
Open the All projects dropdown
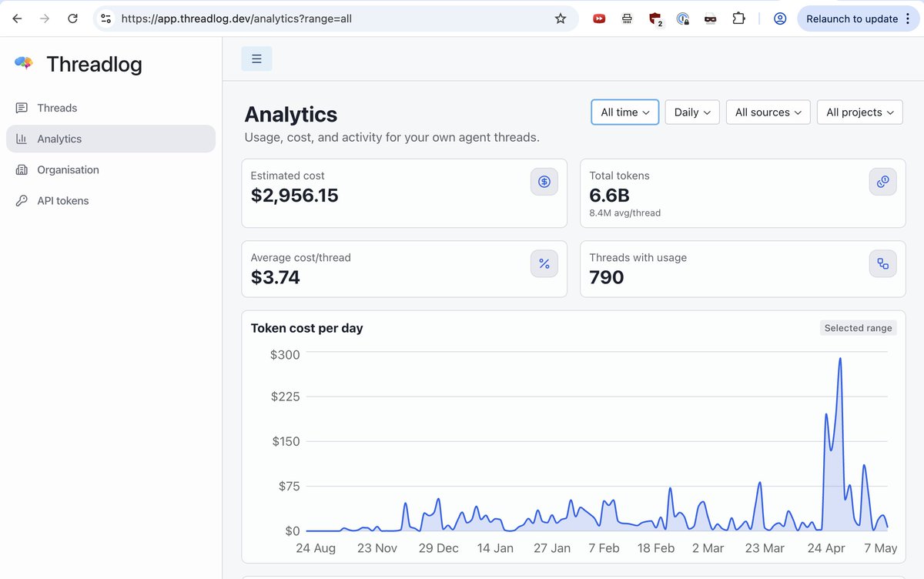pyautogui.click(x=860, y=112)
